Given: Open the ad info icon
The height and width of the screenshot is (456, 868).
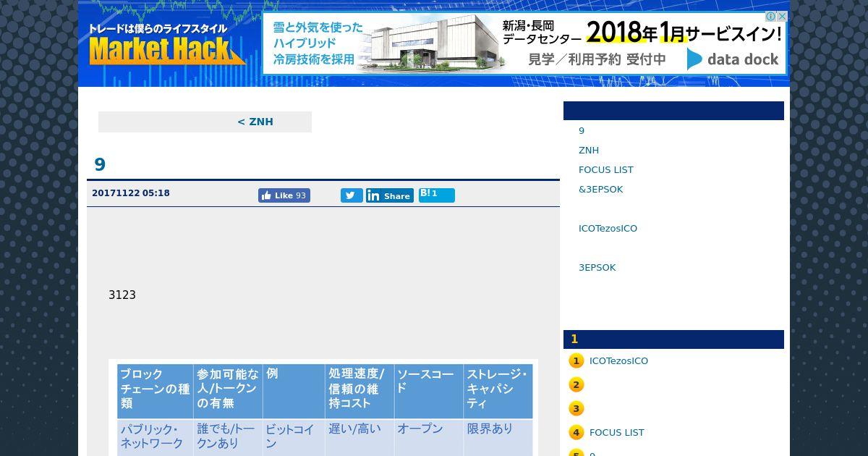Looking at the screenshot, I should (x=771, y=17).
